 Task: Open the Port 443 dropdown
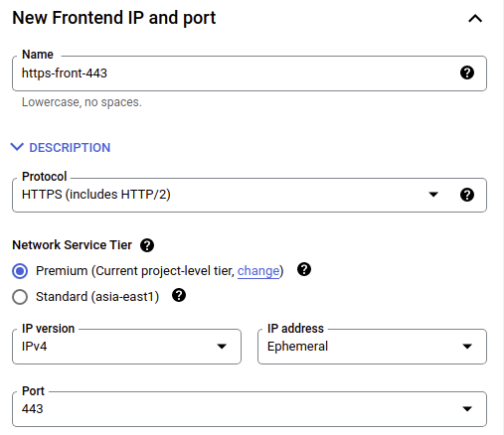coord(250,409)
